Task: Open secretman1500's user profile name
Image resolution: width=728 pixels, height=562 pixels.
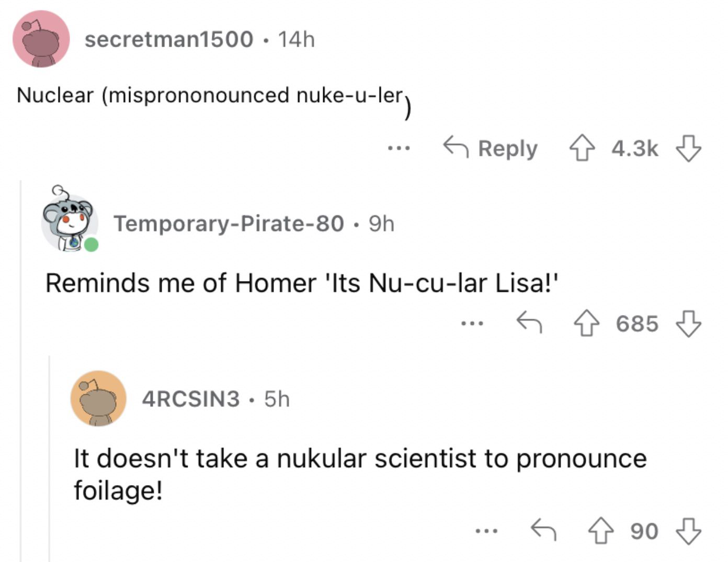Action: [x=169, y=39]
